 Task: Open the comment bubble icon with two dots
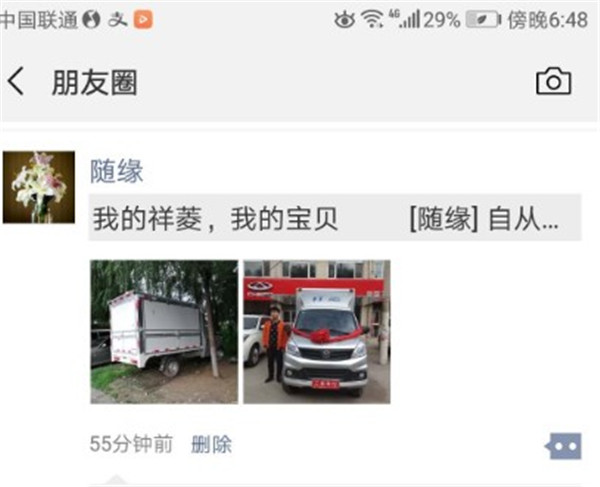[563, 446]
